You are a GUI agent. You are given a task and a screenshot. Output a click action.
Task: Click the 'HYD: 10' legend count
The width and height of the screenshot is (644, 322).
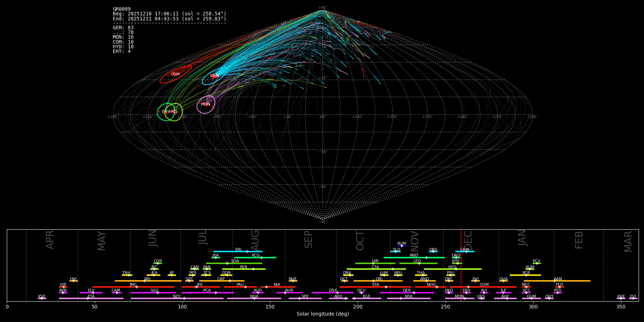point(123,47)
